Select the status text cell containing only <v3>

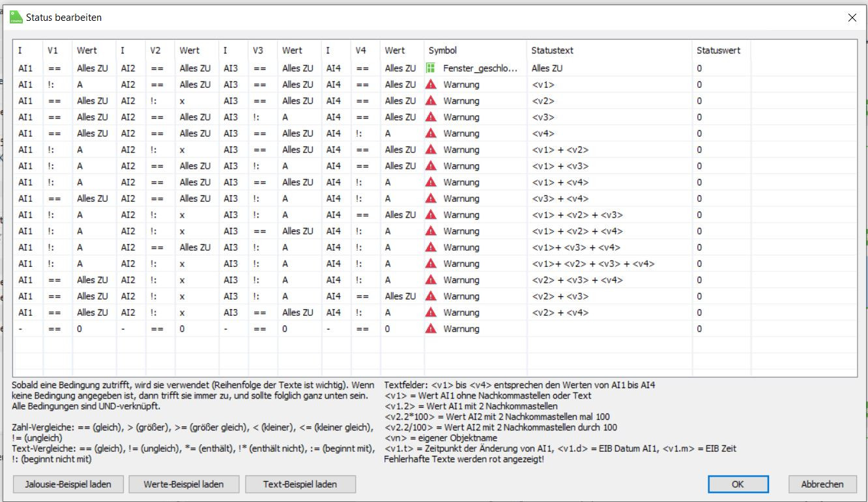543,117
